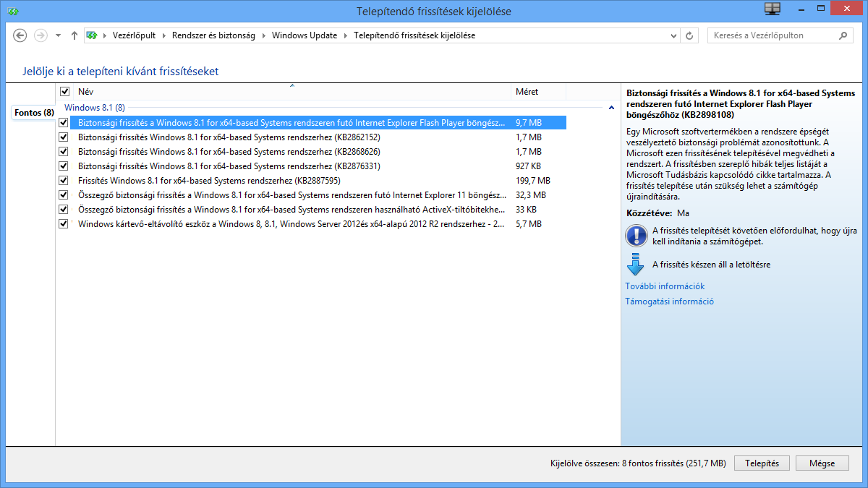Click the monitor icon beside the minimize button
The height and width of the screenshot is (488, 868).
[773, 8]
